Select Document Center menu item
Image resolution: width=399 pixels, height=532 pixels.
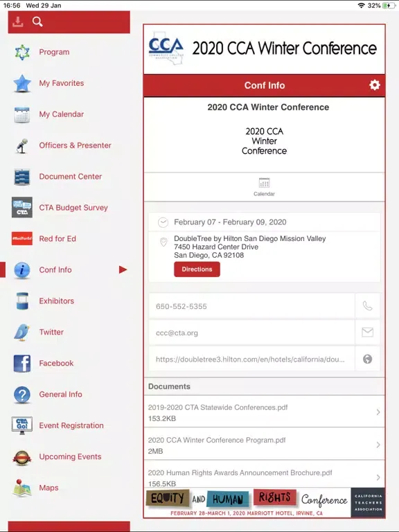(x=70, y=177)
